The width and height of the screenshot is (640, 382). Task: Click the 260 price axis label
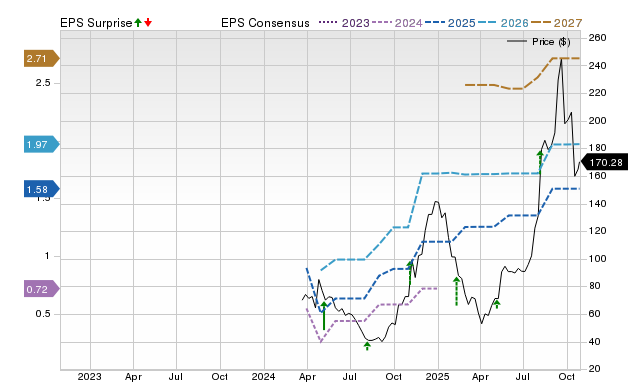point(598,38)
